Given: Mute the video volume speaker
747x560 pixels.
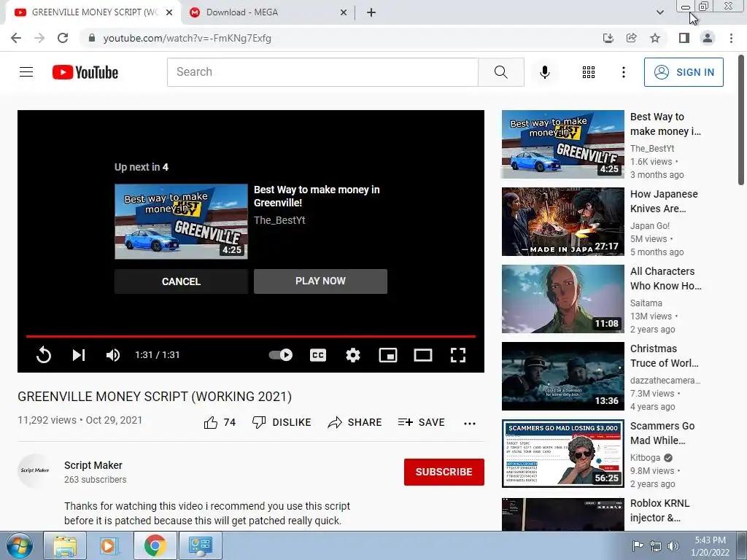Looking at the screenshot, I should [x=113, y=355].
